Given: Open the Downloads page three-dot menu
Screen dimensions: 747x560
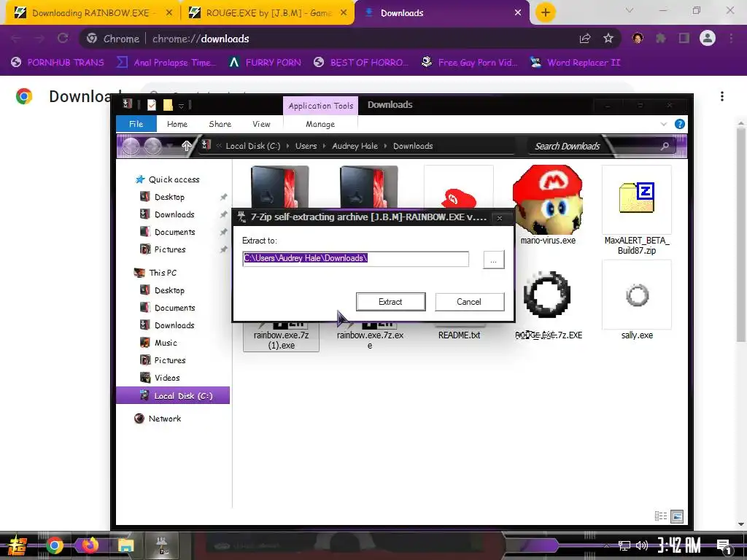Looking at the screenshot, I should (722, 96).
